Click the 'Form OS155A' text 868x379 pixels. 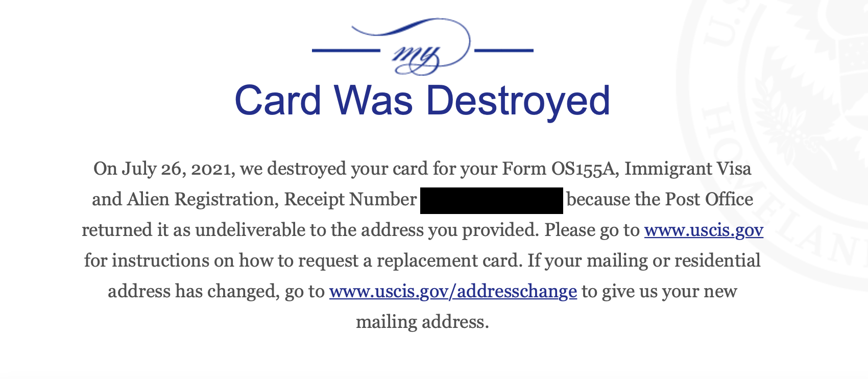[x=560, y=169]
